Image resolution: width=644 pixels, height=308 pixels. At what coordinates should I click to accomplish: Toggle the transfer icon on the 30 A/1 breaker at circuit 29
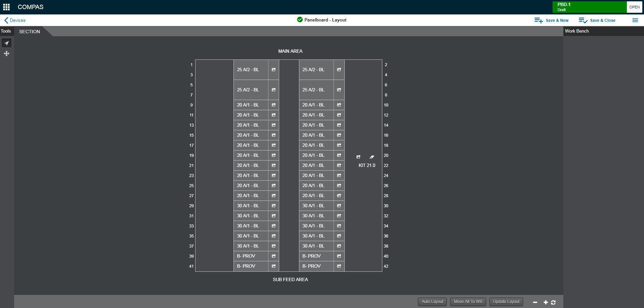273,206
